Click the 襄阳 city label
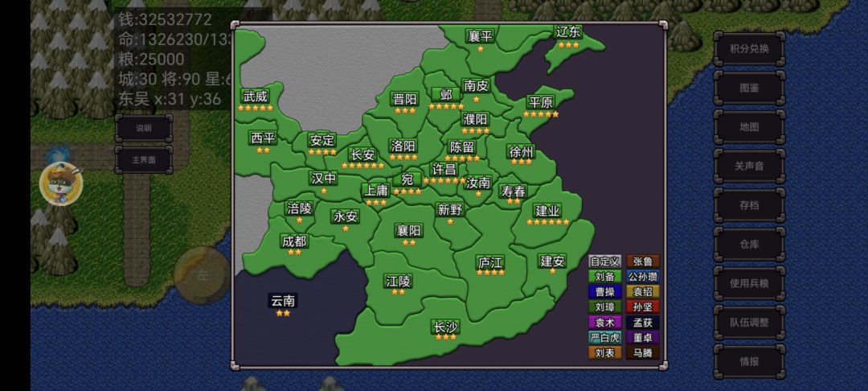The height and width of the screenshot is (391, 868). (408, 230)
